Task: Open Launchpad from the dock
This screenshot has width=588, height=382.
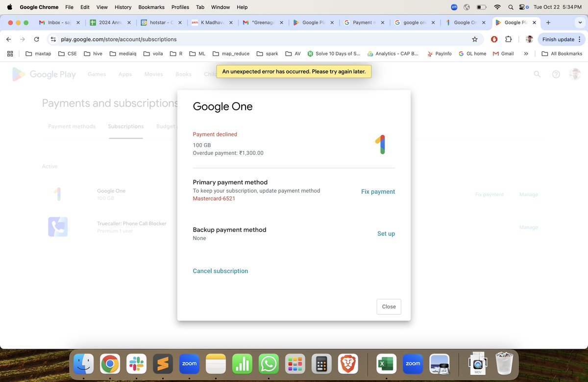Action: [295, 364]
